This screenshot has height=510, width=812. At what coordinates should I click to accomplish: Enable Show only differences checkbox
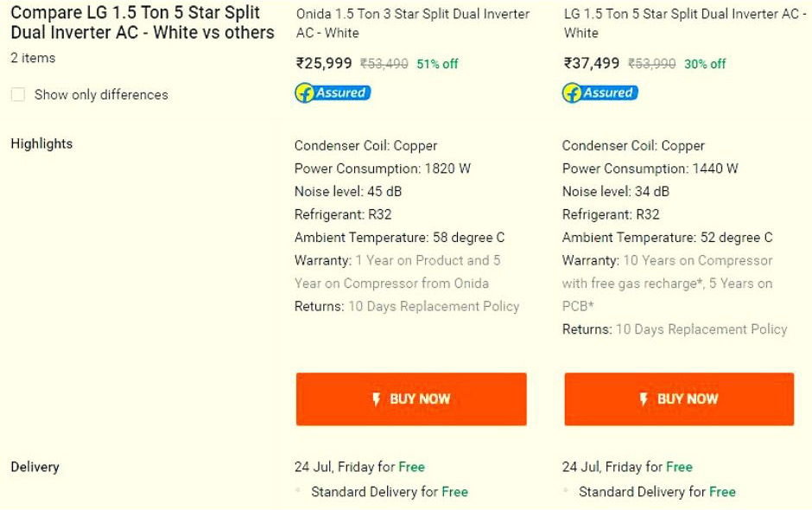[x=18, y=94]
